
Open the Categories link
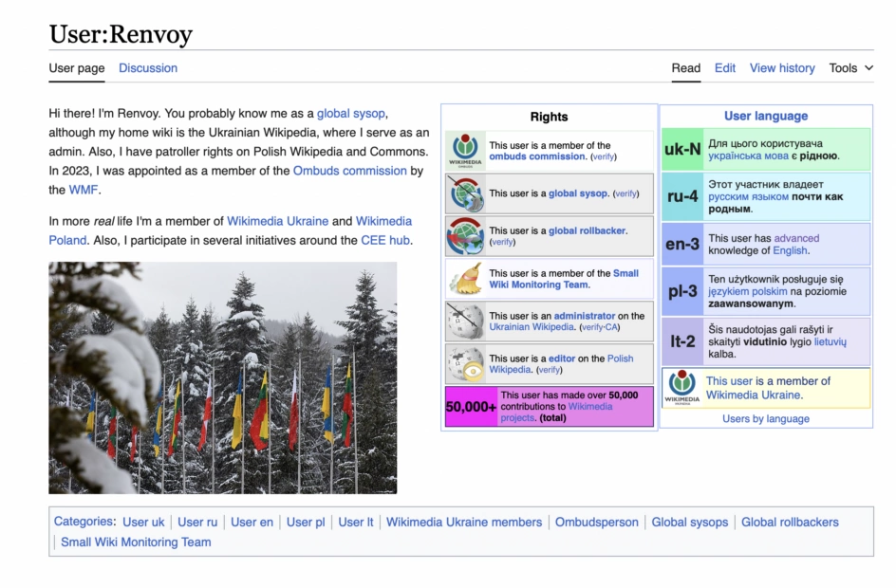[83, 522]
